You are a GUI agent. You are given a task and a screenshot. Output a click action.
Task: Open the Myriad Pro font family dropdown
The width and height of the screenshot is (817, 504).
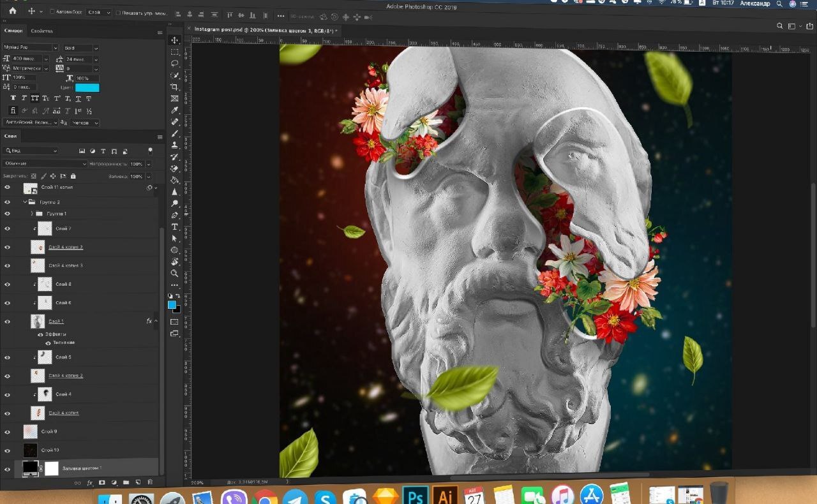[x=31, y=48]
